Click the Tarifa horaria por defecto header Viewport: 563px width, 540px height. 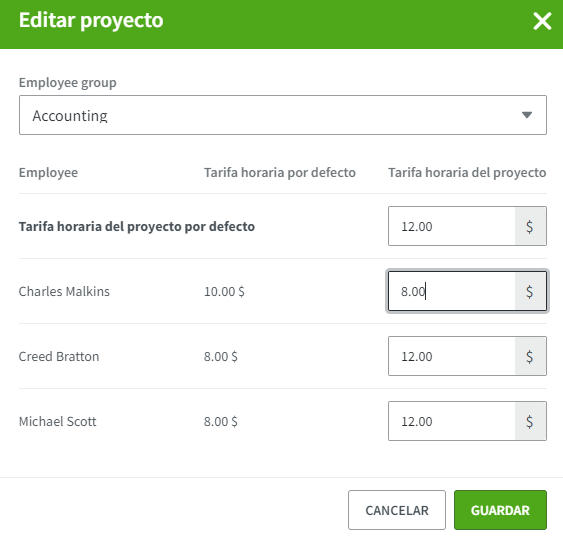click(280, 173)
